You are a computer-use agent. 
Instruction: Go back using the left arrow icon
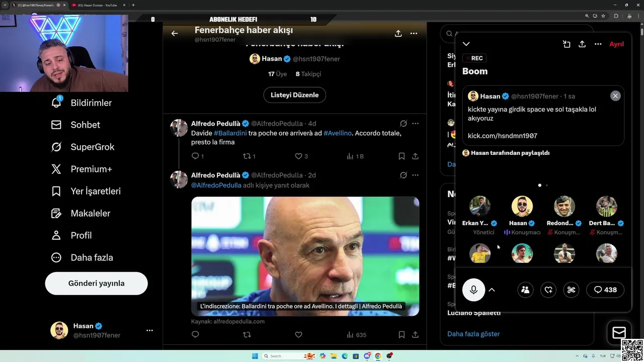pos(175,34)
